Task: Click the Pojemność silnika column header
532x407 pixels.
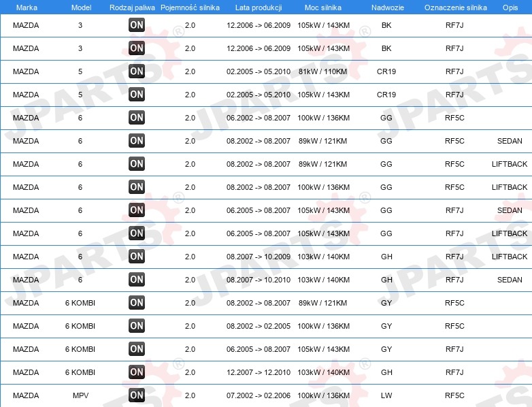Action: click(x=190, y=7)
